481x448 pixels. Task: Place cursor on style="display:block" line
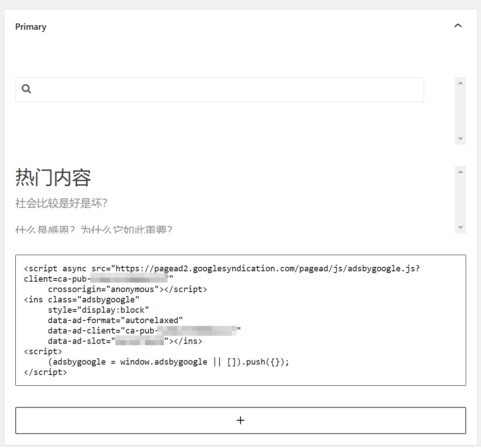pyautogui.click(x=98, y=310)
